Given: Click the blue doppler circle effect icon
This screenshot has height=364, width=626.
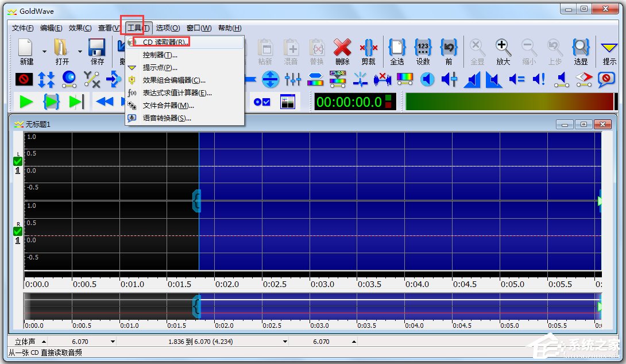Looking at the screenshot, I should click(69, 79).
